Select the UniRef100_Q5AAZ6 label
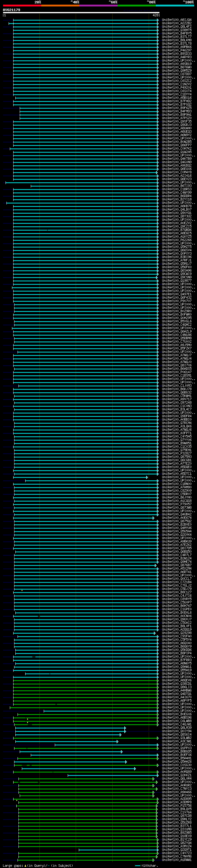Image resolution: width=197 pixels, height=868 pixels. pyautogui.click(x=177, y=761)
